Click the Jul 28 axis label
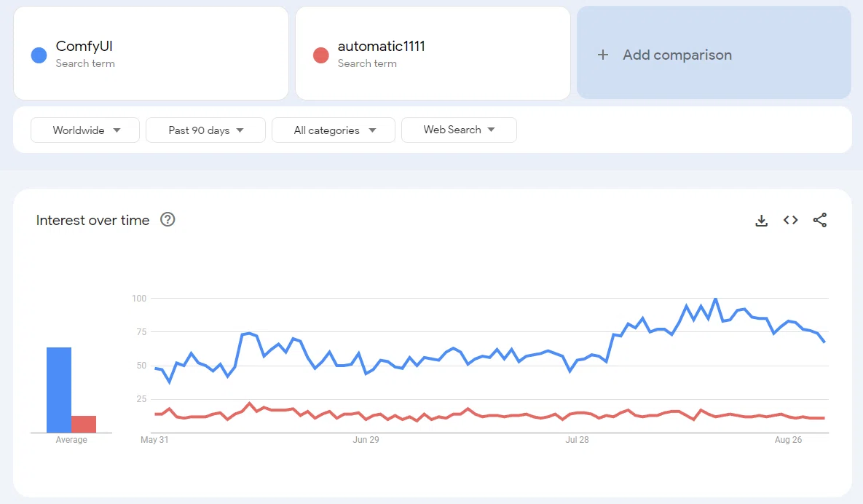 577,440
